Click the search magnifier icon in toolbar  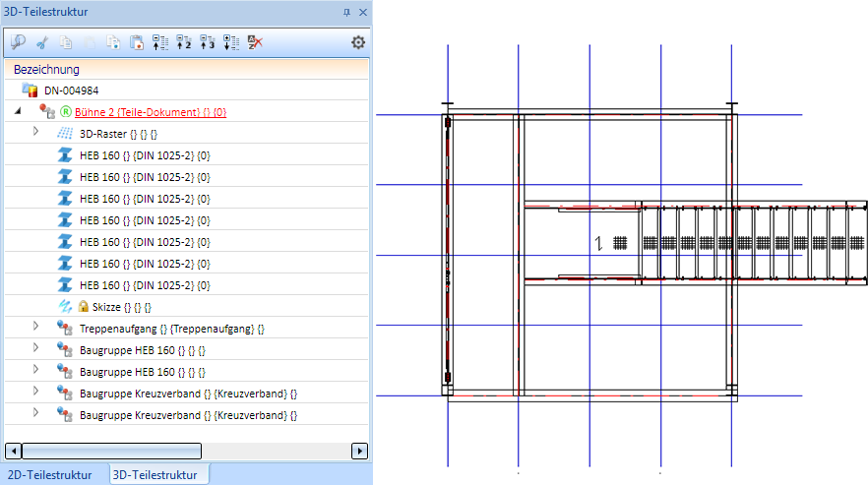[18, 42]
